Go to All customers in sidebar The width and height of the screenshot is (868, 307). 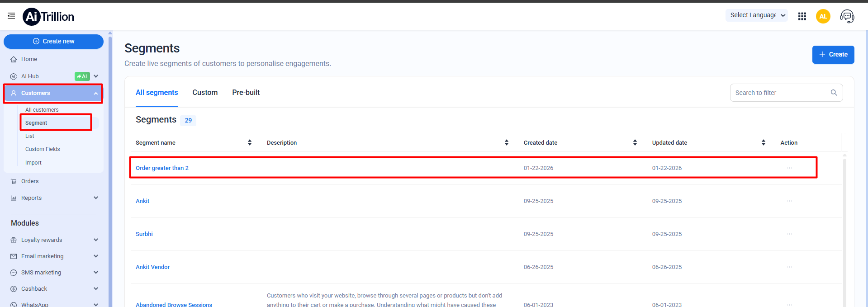tap(42, 110)
